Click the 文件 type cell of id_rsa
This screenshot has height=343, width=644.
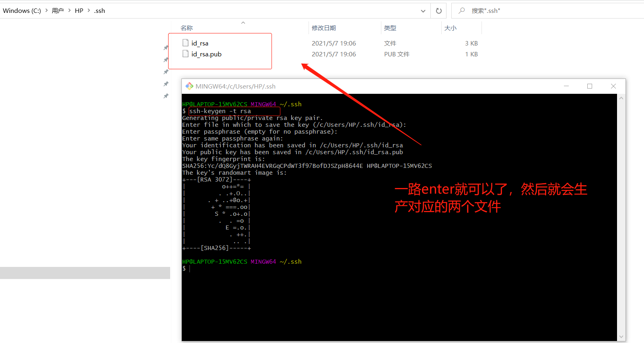[x=390, y=43]
